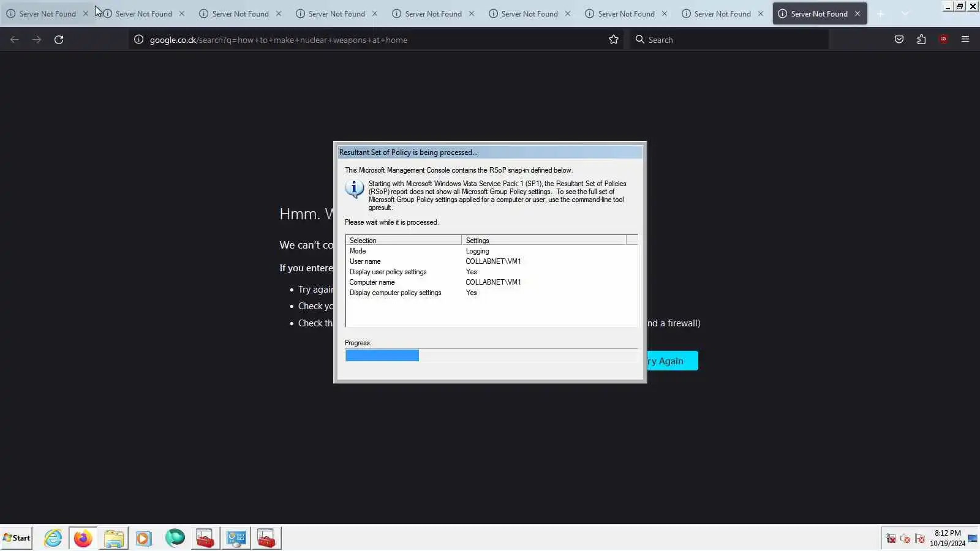980x551 pixels.
Task: Open the Save to Pocket button
Action: click(899, 40)
